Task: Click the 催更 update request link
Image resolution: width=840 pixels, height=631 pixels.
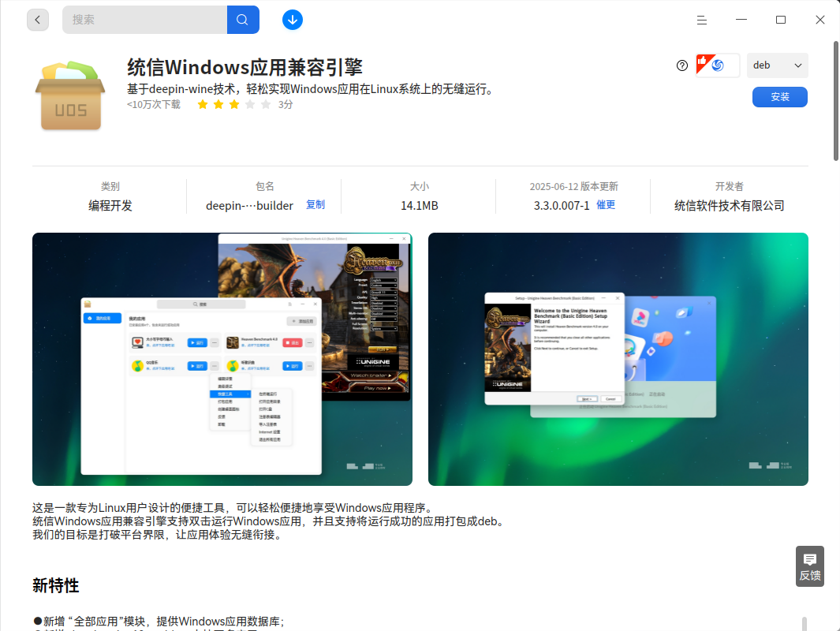Action: coord(606,204)
